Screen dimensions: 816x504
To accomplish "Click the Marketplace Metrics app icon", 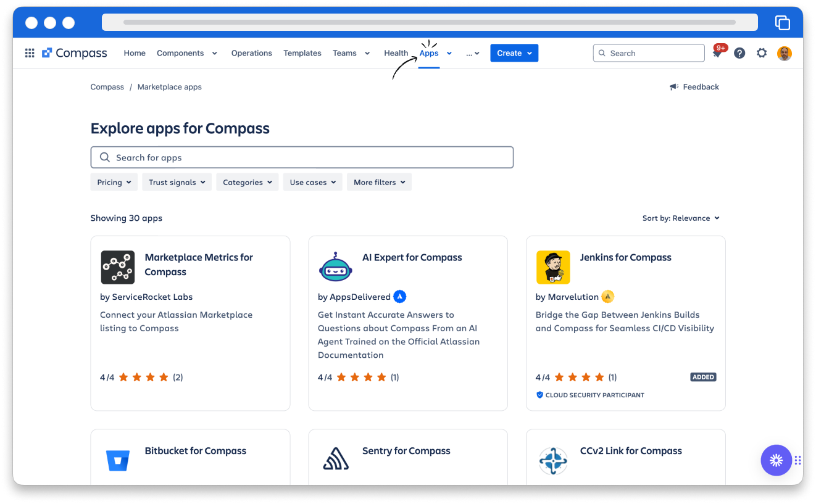I will tap(117, 267).
